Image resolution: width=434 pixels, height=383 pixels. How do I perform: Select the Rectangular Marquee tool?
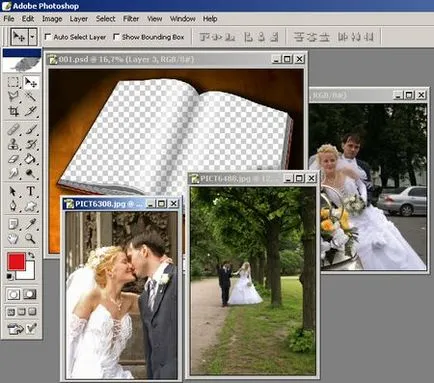click(13, 82)
